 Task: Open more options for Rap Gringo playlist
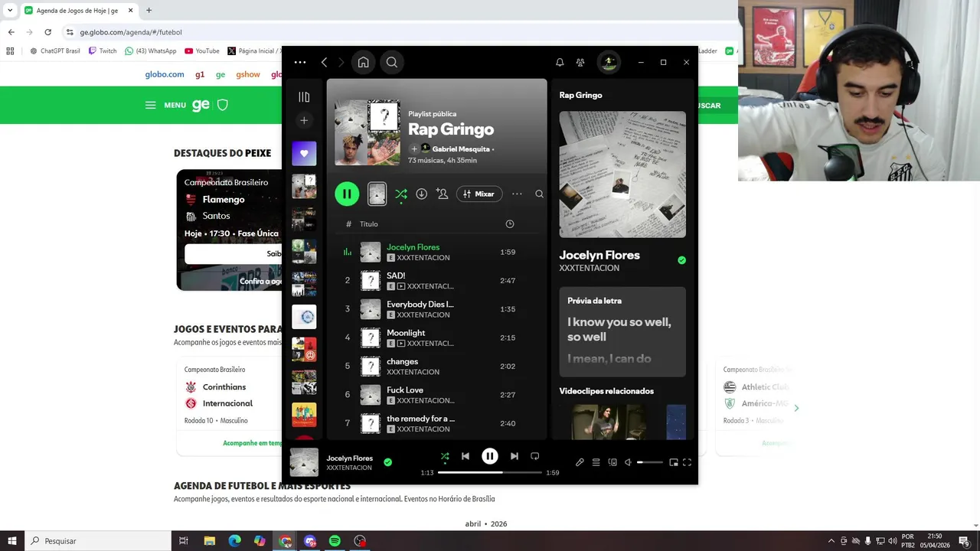pos(517,194)
